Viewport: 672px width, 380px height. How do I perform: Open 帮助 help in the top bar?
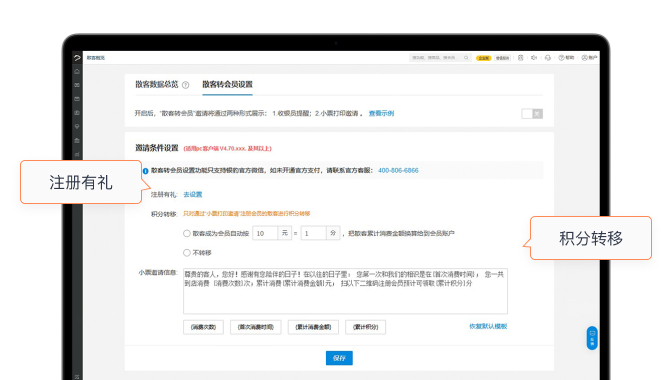(x=566, y=58)
